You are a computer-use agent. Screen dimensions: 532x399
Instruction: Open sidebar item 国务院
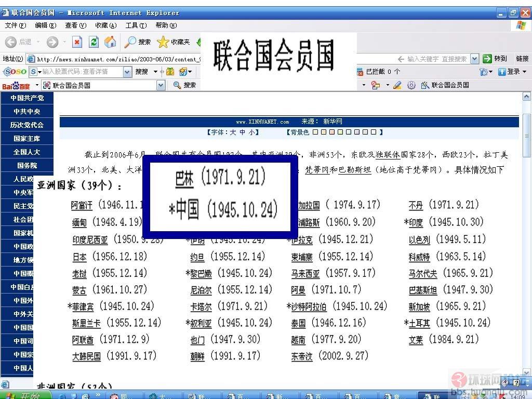tap(27, 166)
